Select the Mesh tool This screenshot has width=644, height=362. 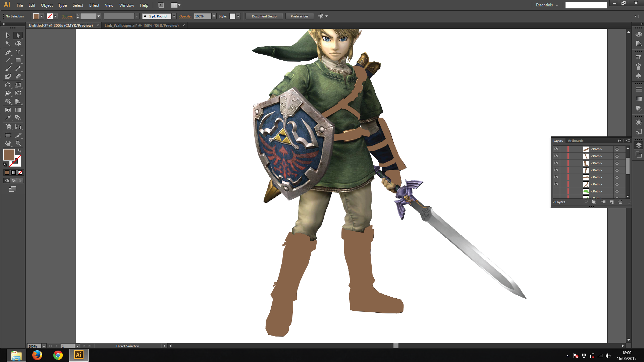[x=8, y=110]
